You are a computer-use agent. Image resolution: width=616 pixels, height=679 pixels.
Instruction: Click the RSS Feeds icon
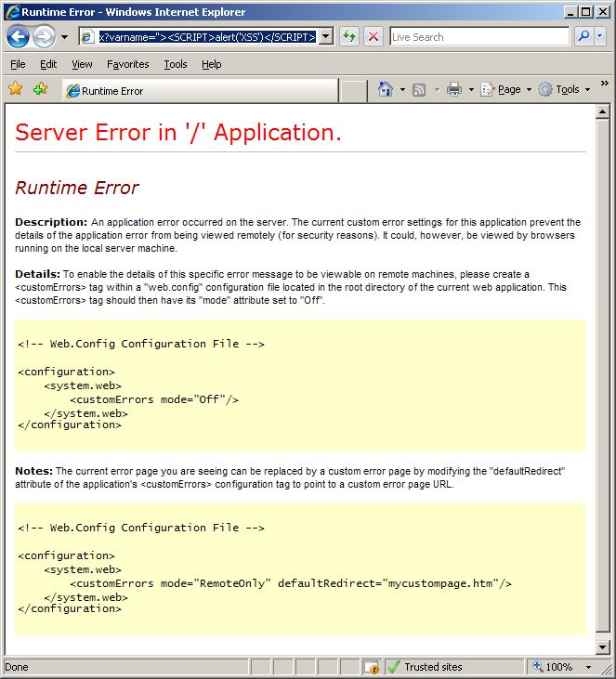[419, 90]
